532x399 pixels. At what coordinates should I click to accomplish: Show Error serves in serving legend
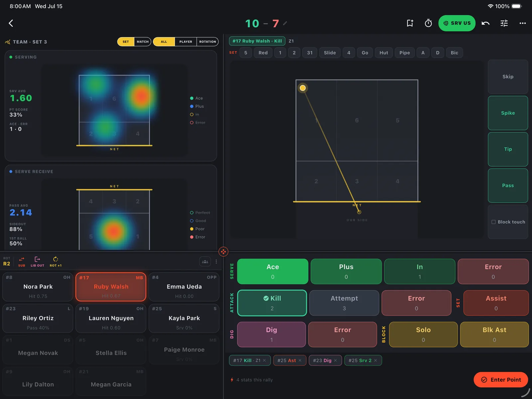(198, 123)
